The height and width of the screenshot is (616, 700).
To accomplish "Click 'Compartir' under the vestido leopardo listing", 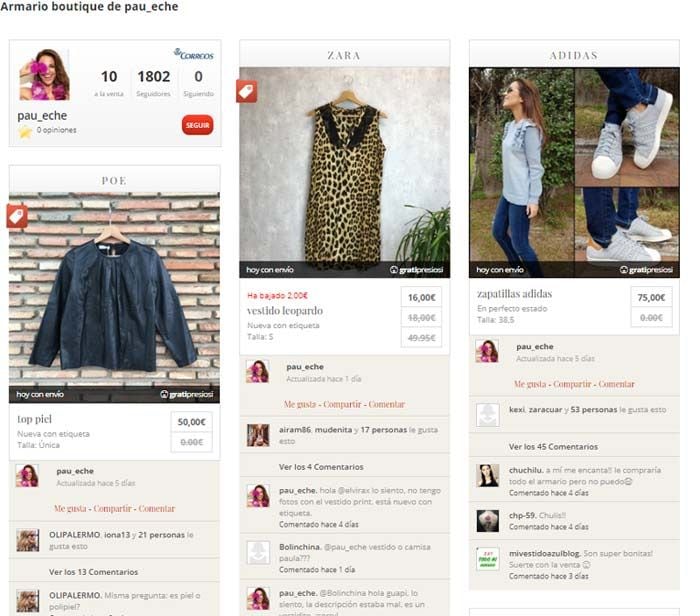I will tap(342, 404).
